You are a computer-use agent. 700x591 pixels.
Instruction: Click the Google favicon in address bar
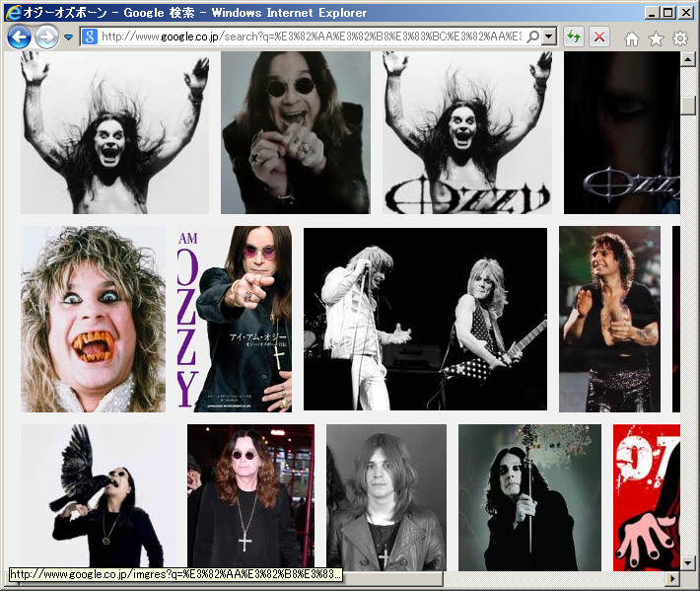(90, 37)
